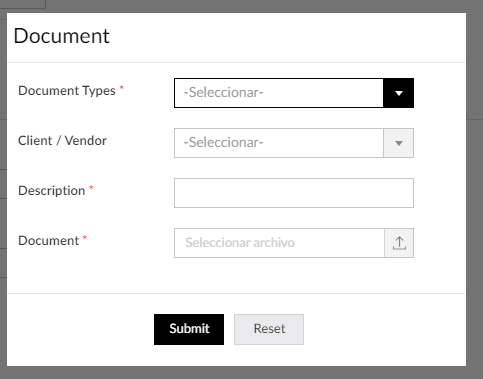Submit the document form
Screen dimensions: 483x379
[189, 329]
